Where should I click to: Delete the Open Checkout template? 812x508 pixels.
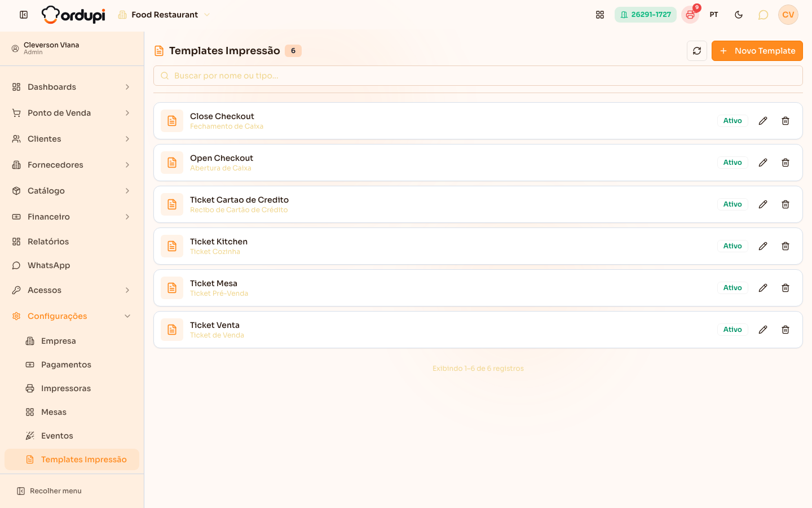785,163
